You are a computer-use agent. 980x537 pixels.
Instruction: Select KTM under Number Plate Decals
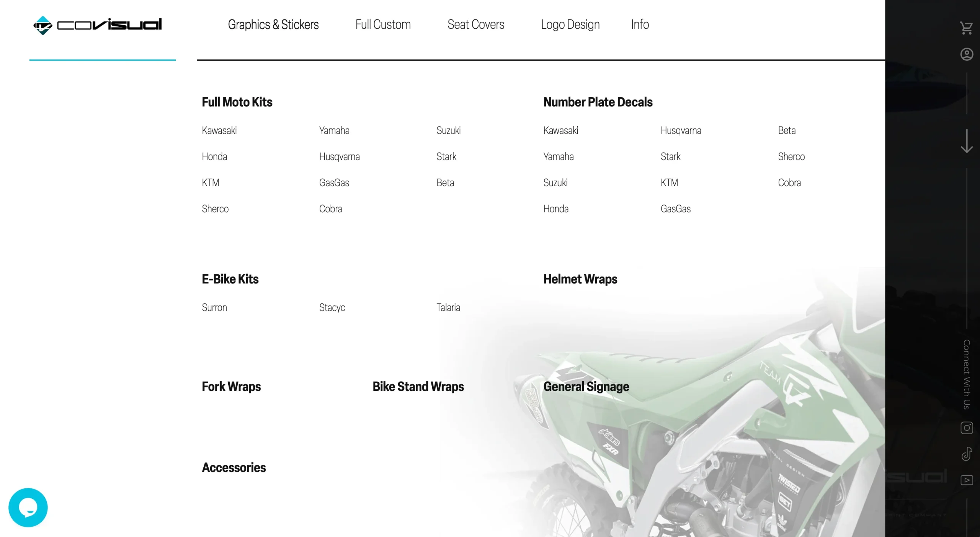tap(669, 183)
